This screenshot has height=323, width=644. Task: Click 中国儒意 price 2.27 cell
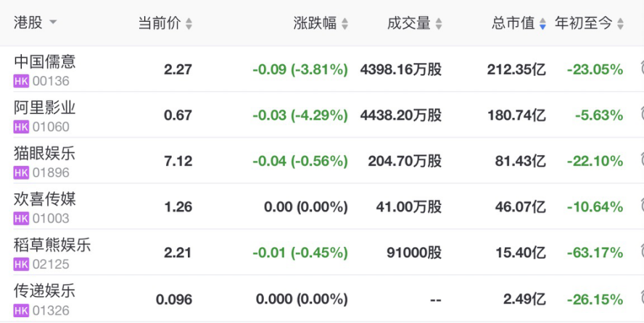coord(178,70)
